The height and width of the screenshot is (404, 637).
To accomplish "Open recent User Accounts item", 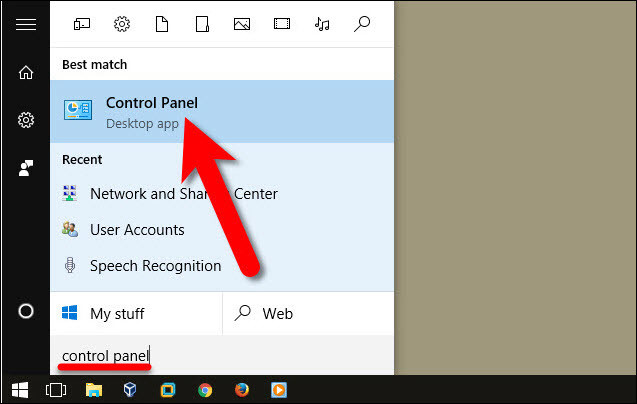I will point(222,230).
